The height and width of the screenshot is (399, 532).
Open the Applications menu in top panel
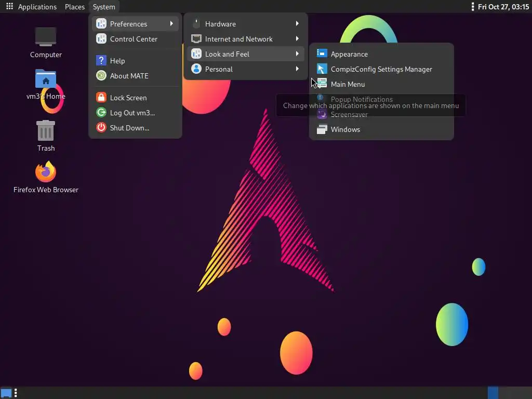pos(37,7)
